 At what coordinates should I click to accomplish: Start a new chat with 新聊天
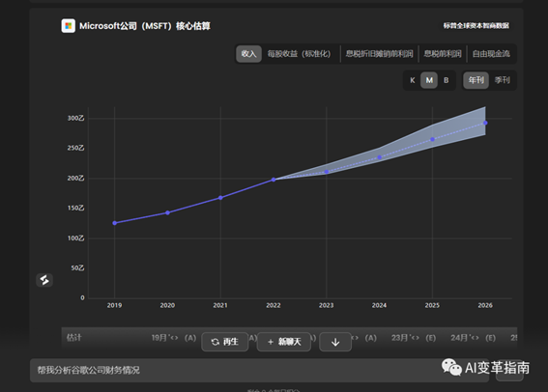284,342
